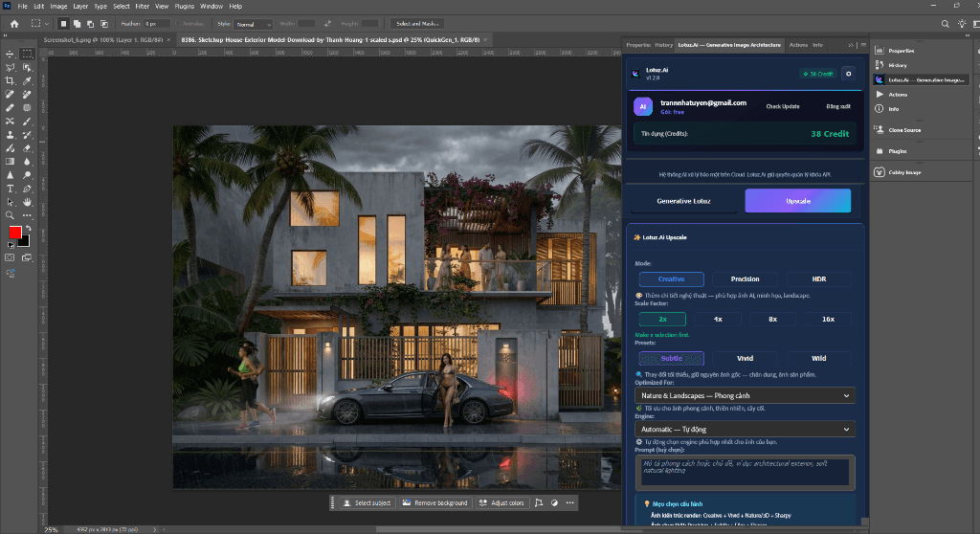The width and height of the screenshot is (980, 534).
Task: Click the Home icon in options bar
Action: tap(14, 24)
